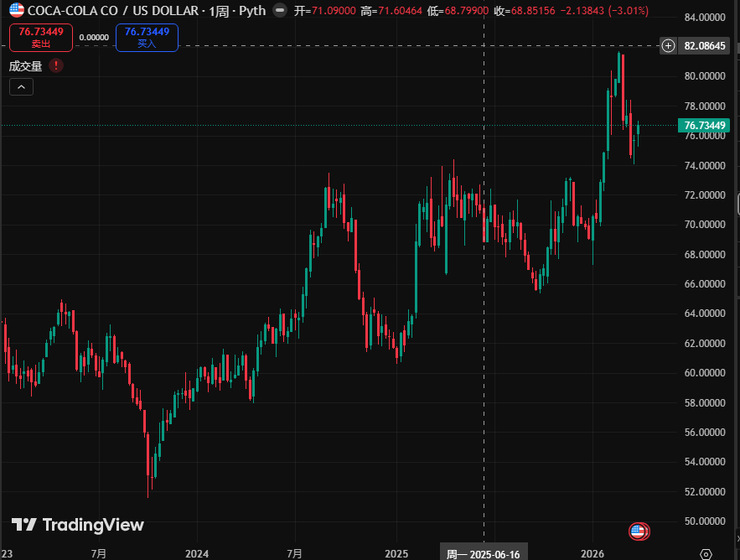This screenshot has width=740, height=560.
Task: Open chart settings hexagon icon at bottom right
Action: 706,554
